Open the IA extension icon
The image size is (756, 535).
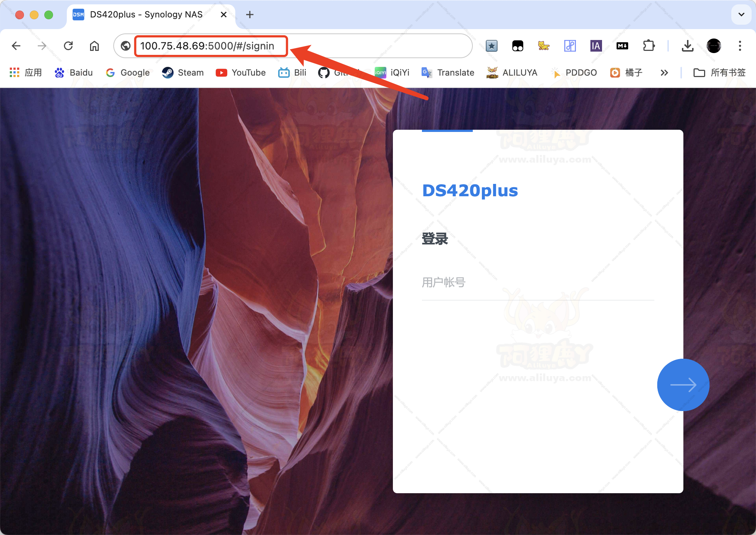[596, 46]
